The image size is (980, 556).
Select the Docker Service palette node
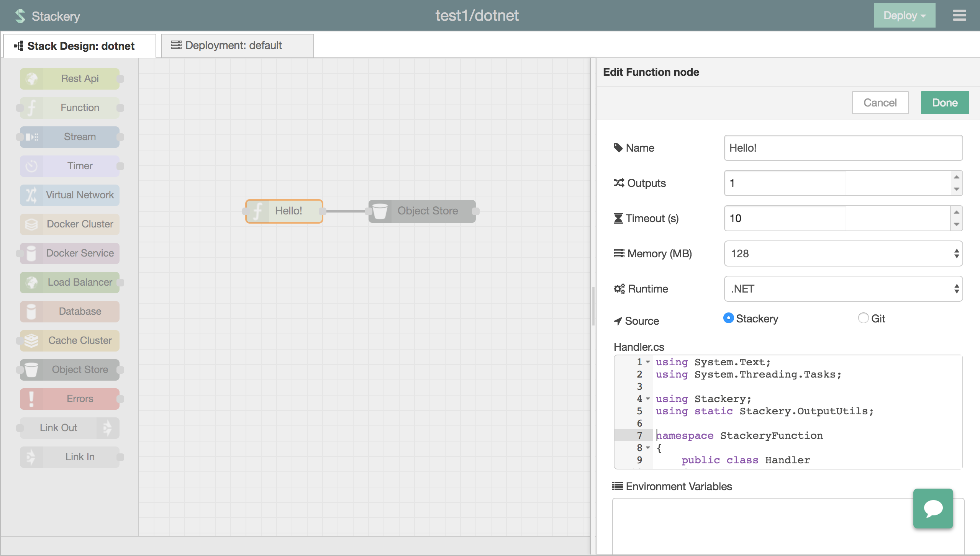coord(70,253)
